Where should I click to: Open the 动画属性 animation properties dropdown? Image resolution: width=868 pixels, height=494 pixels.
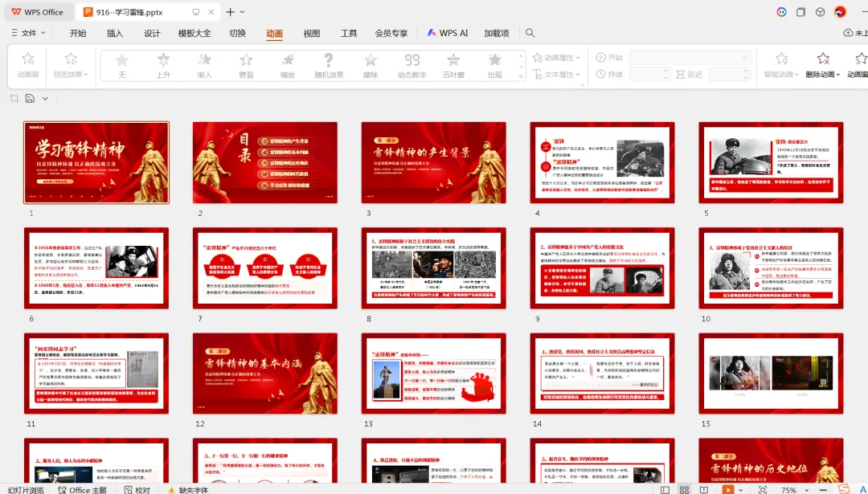556,58
